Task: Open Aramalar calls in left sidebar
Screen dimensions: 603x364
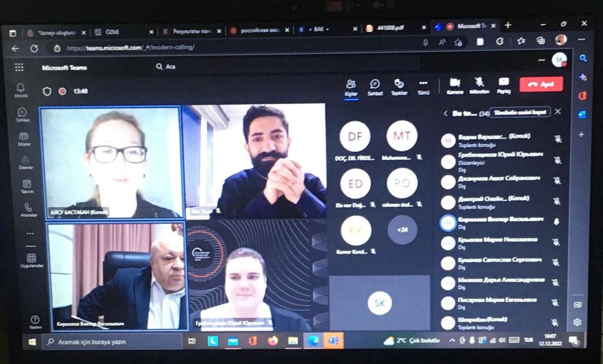Action: [x=28, y=210]
